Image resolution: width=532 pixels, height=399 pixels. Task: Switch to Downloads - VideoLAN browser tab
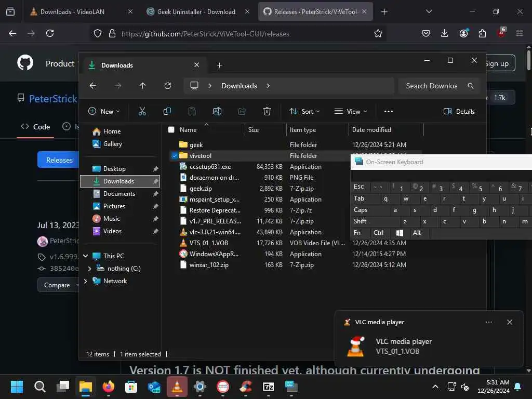81,11
